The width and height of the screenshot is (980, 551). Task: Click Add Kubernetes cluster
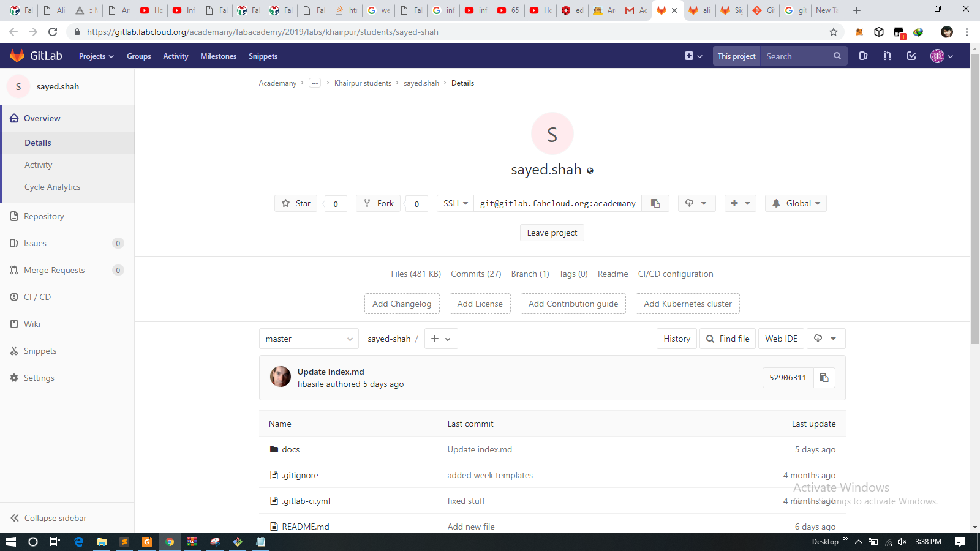(688, 304)
